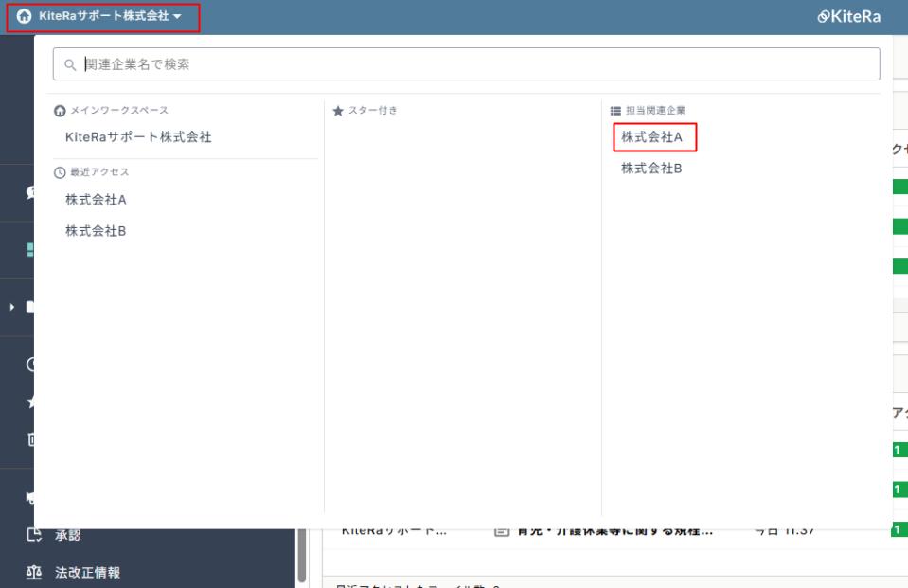The width and height of the screenshot is (908, 588).
Task: Select KiteRaサポート株式会社 under メインワークスペース
Action: (138, 137)
